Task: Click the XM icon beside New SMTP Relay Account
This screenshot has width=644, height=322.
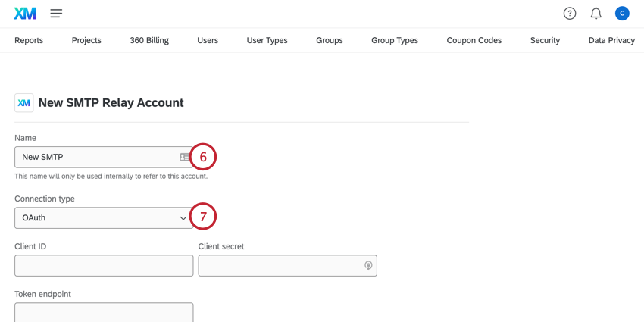Action: coord(24,103)
